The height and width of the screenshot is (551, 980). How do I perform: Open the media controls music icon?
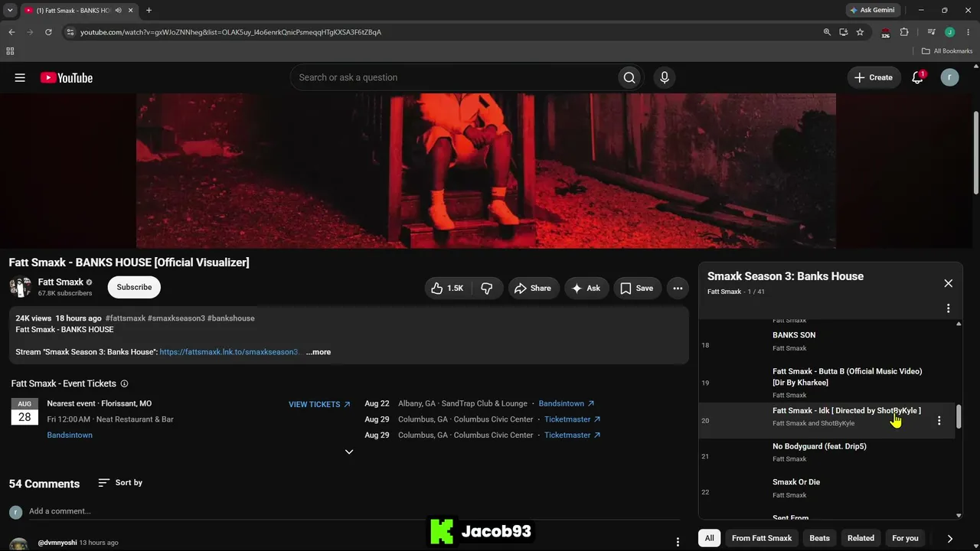tap(931, 32)
